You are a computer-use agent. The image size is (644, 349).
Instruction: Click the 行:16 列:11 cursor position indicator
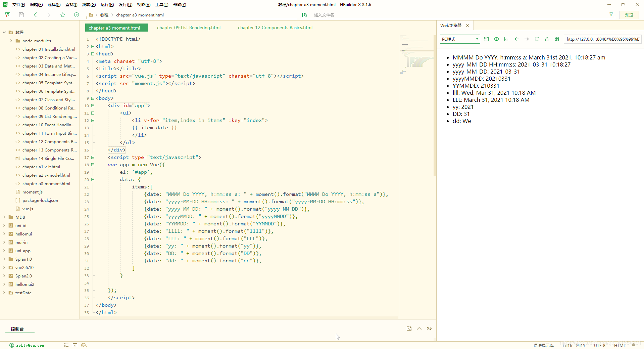click(574, 345)
